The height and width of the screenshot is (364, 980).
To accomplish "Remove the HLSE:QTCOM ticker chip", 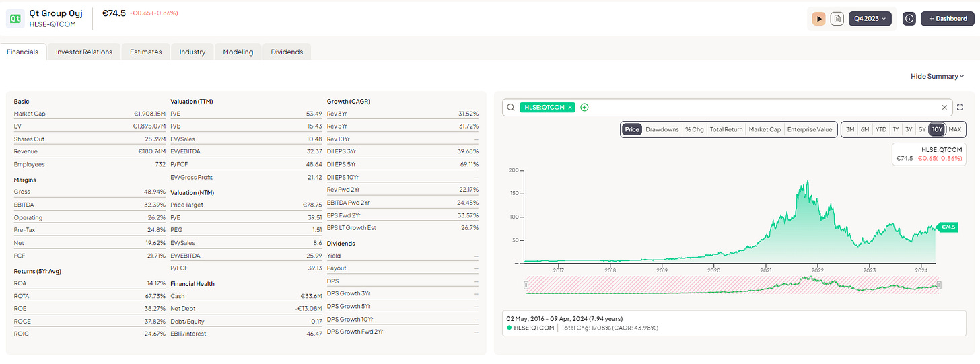I will 570,107.
